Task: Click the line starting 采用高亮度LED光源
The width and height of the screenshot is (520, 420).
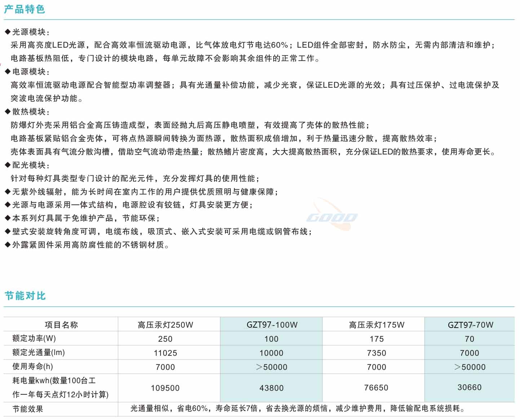Action: click(x=253, y=45)
